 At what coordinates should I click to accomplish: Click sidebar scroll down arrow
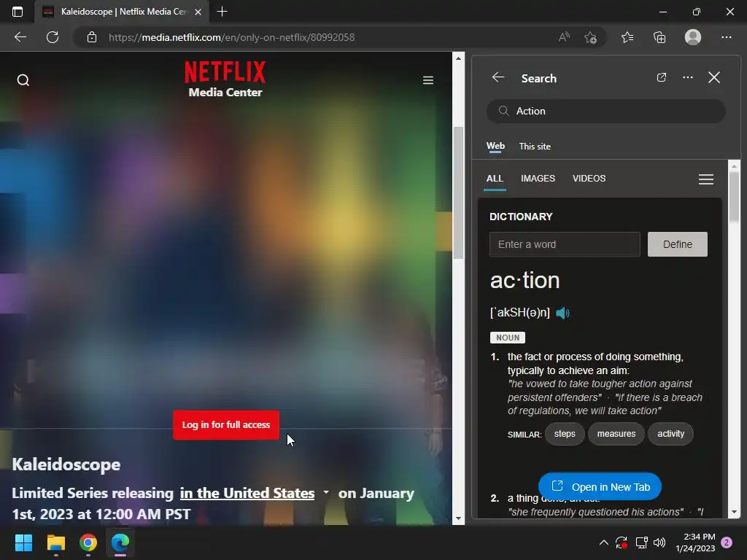pos(734,513)
